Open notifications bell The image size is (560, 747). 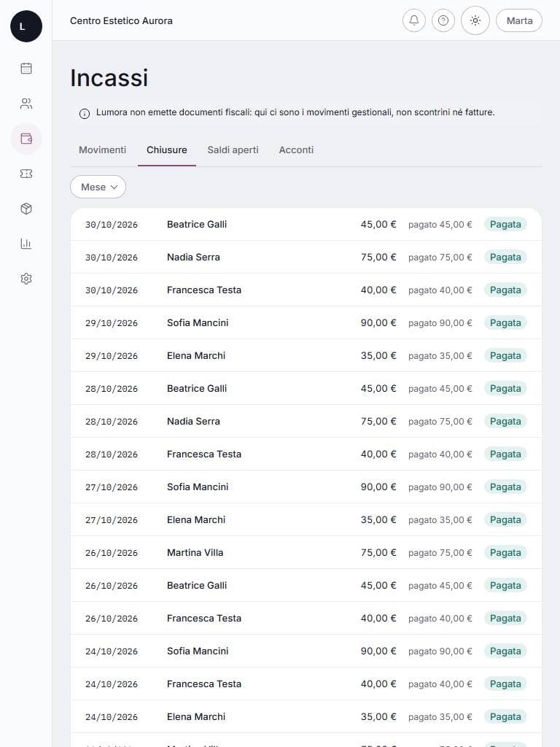(x=414, y=20)
